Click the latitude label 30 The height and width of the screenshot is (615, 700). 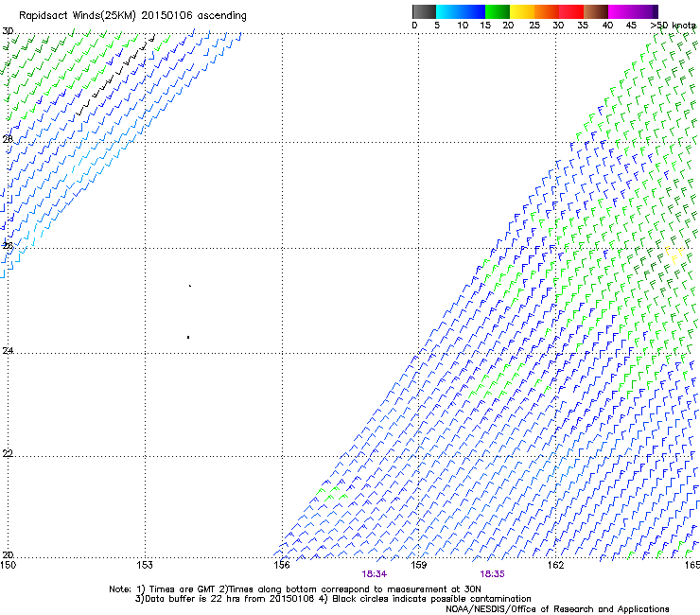point(8,31)
